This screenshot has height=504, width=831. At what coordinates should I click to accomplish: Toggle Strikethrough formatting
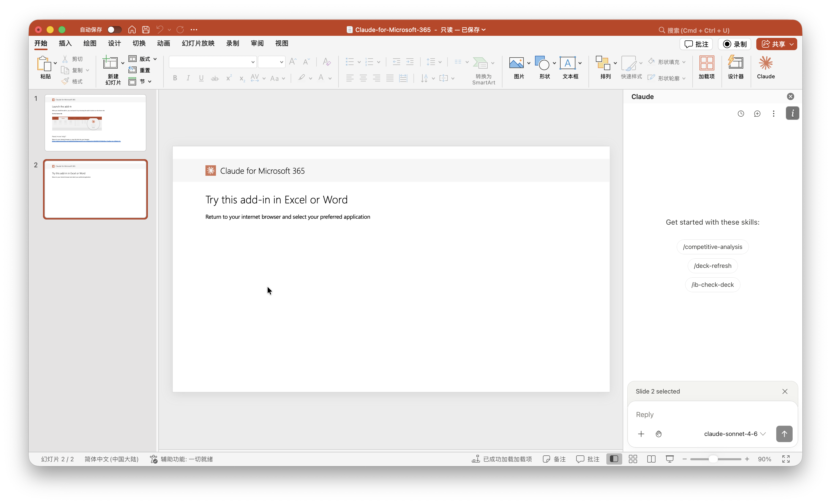tap(215, 79)
